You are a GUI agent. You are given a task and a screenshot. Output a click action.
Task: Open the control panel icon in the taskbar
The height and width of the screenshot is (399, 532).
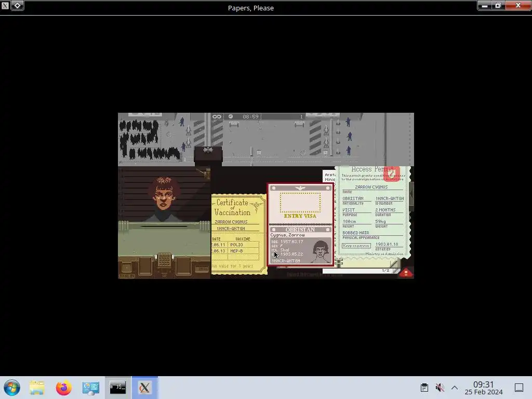pyautogui.click(x=90, y=388)
